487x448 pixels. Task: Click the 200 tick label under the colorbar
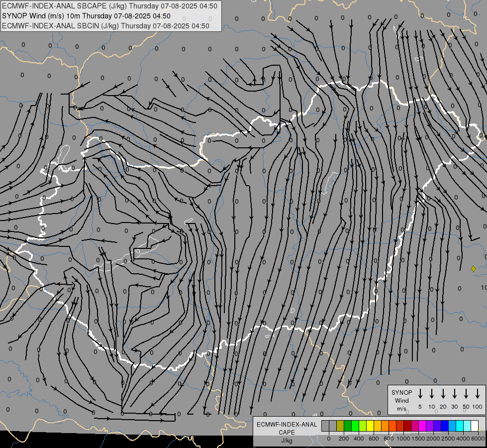point(344,439)
